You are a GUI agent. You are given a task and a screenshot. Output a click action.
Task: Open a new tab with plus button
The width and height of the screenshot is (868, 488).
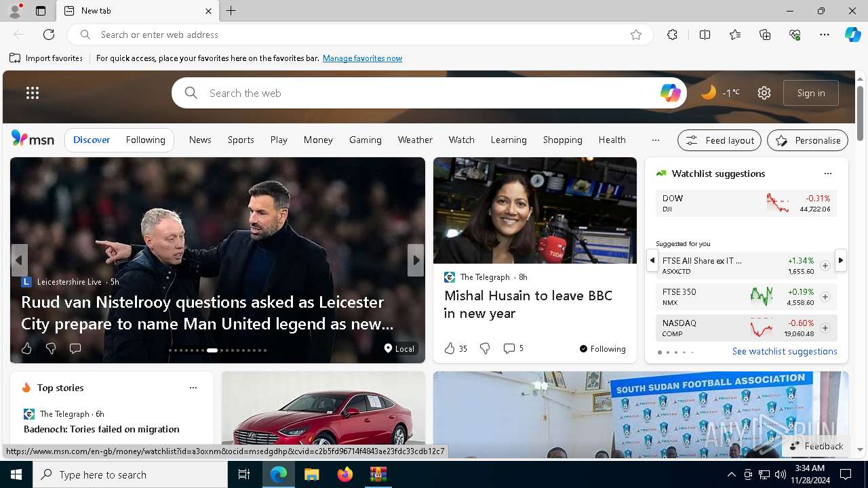[x=231, y=11]
